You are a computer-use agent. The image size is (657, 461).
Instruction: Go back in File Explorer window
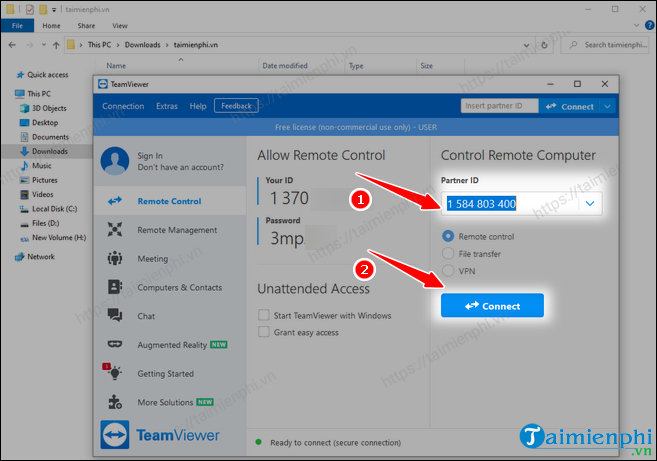coord(12,45)
